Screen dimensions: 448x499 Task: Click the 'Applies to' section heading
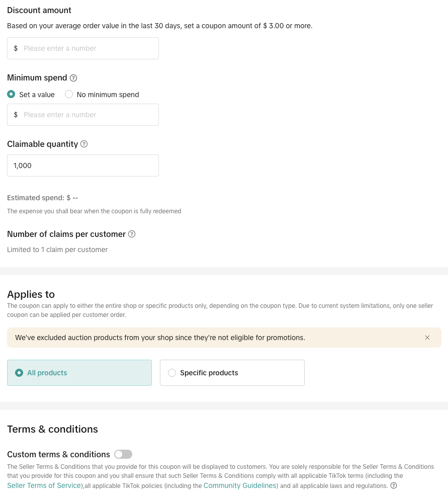[31, 294]
